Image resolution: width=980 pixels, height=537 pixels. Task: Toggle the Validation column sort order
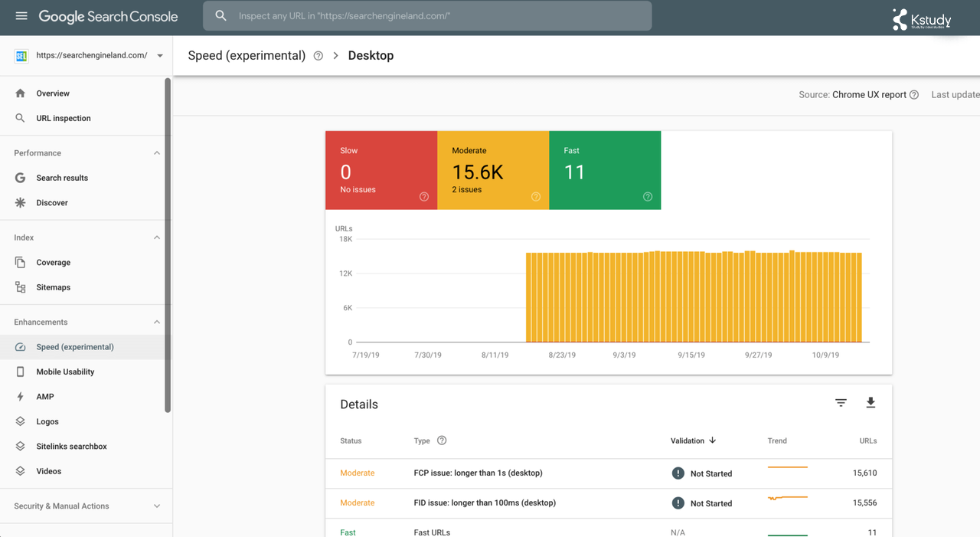coord(712,440)
